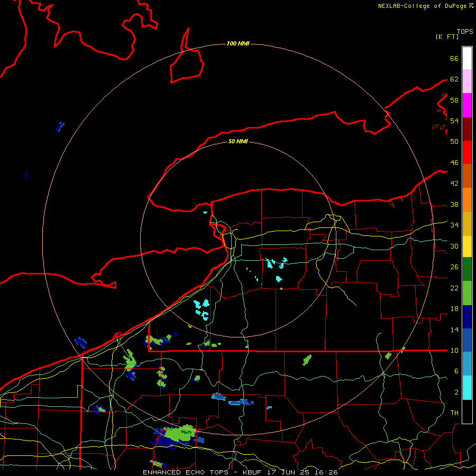The height and width of the screenshot is (476, 476).
Task: Click the 16:26 timestamp in the caption
Action: [325, 472]
